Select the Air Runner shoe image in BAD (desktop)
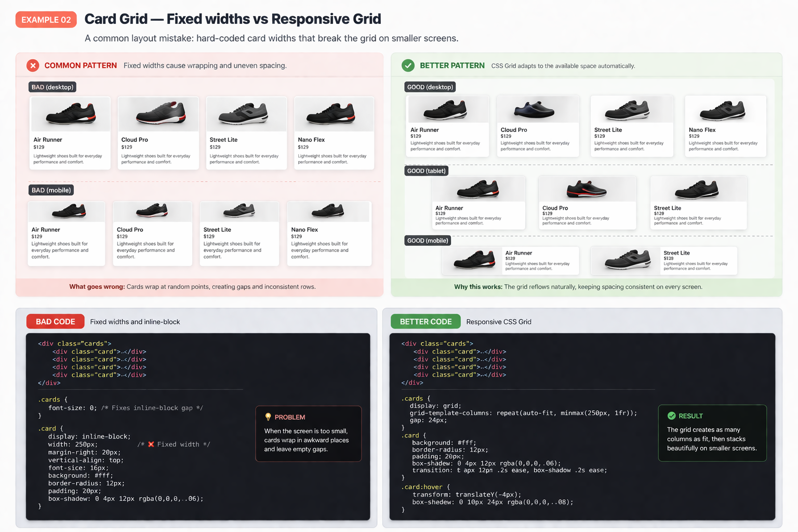Viewport: 798px width, 532px height. [71, 114]
